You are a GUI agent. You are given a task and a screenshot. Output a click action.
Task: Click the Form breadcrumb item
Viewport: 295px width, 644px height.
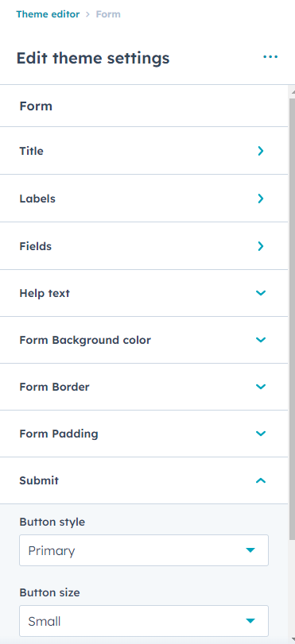pos(108,14)
